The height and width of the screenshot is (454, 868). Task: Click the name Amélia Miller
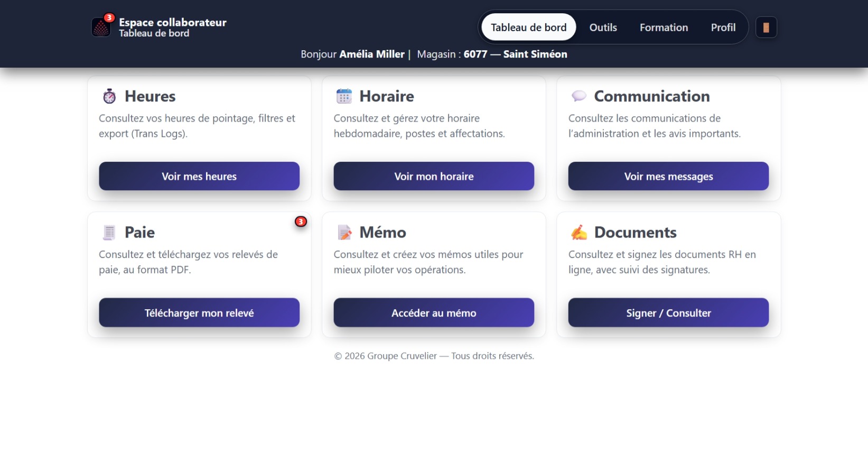coord(372,54)
